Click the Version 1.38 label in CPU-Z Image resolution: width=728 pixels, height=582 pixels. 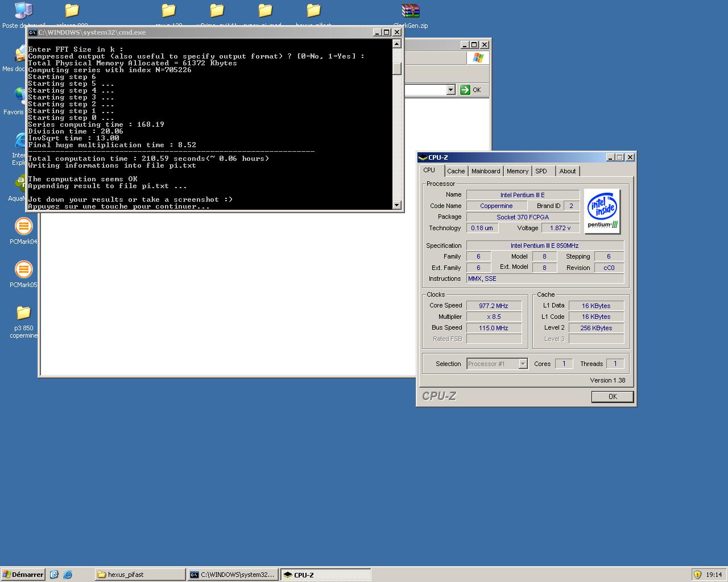pyautogui.click(x=607, y=380)
